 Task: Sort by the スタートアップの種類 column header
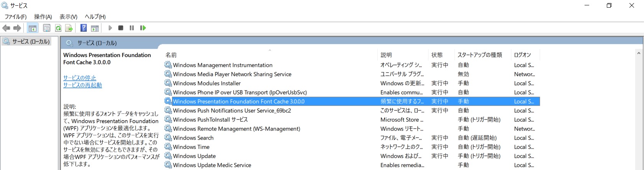click(480, 55)
